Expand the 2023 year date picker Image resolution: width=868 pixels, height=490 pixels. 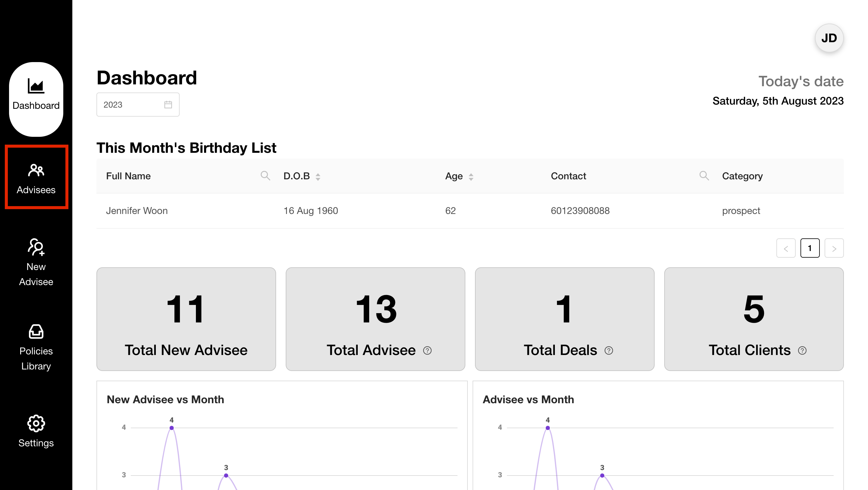tap(138, 104)
